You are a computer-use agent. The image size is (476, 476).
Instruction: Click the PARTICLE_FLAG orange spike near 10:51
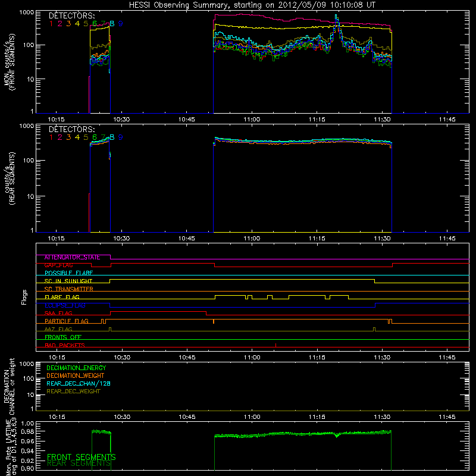214,321
